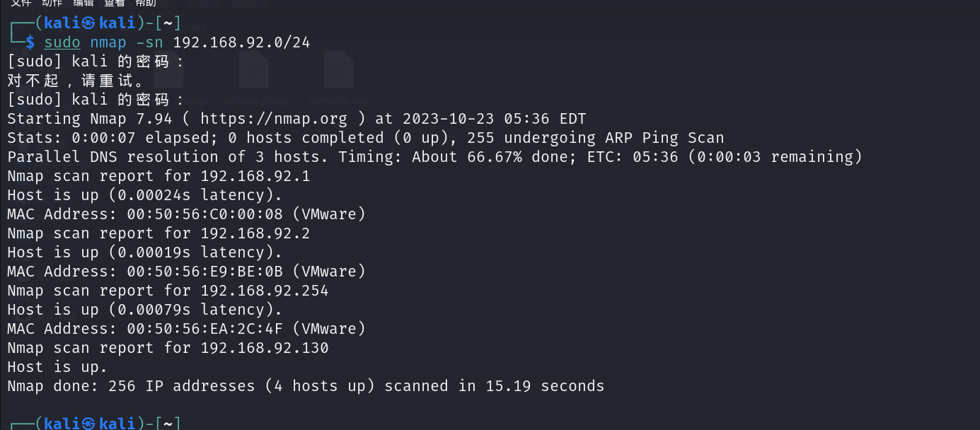Click the -sn flag in the command
The image size is (980, 430).
click(x=149, y=42)
